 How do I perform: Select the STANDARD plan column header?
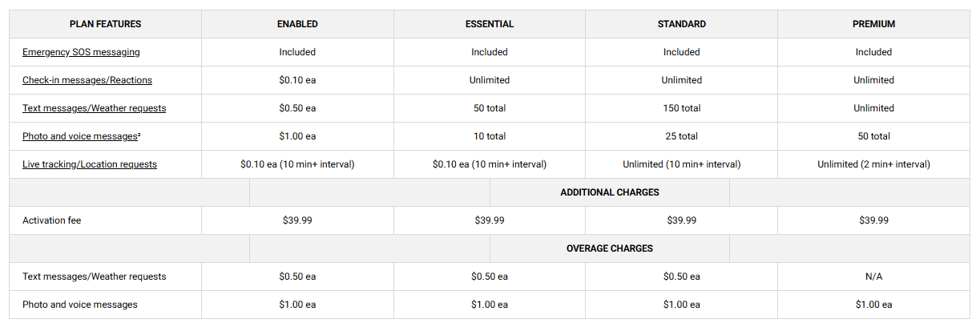682,24
